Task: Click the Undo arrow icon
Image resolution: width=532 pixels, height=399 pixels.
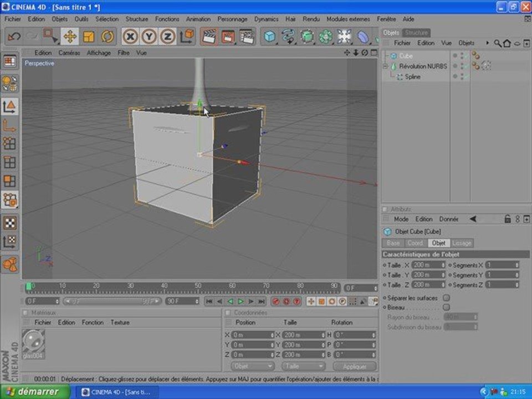Action: 14,37
